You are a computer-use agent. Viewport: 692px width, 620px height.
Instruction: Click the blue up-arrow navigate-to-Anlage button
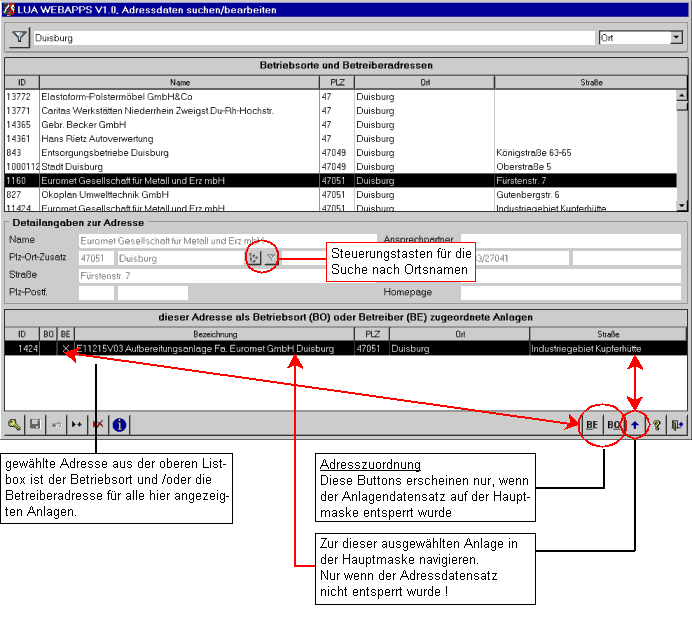pos(634,424)
